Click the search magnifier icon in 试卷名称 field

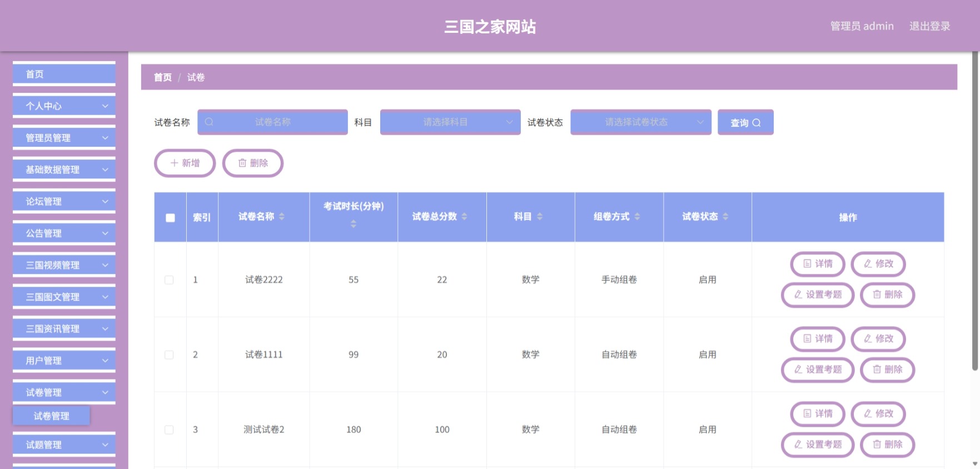209,122
